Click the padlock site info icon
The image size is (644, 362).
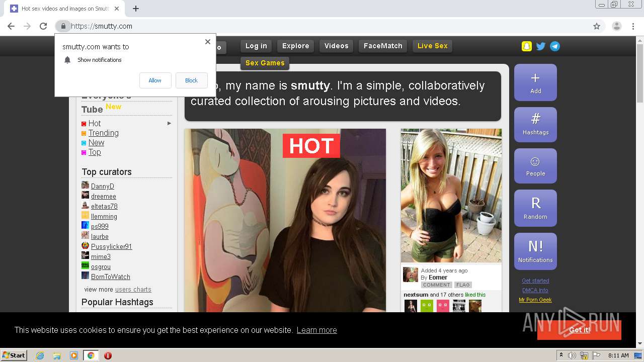point(63,26)
